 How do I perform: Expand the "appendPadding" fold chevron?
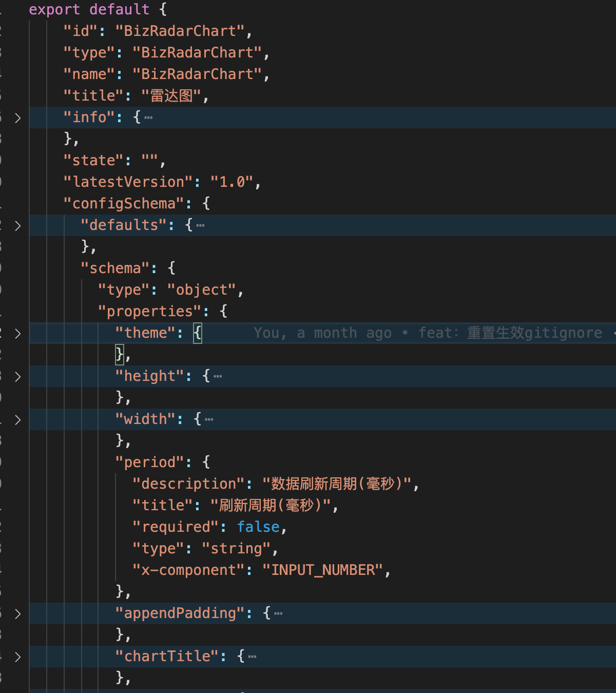18,614
